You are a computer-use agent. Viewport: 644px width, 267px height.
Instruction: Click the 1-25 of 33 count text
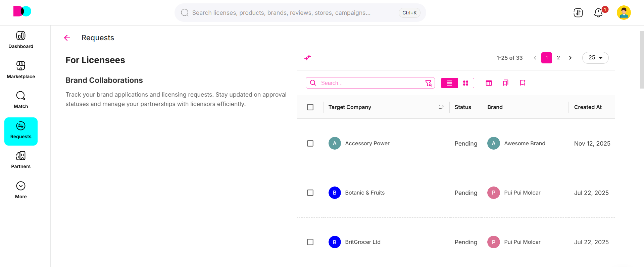(x=509, y=58)
